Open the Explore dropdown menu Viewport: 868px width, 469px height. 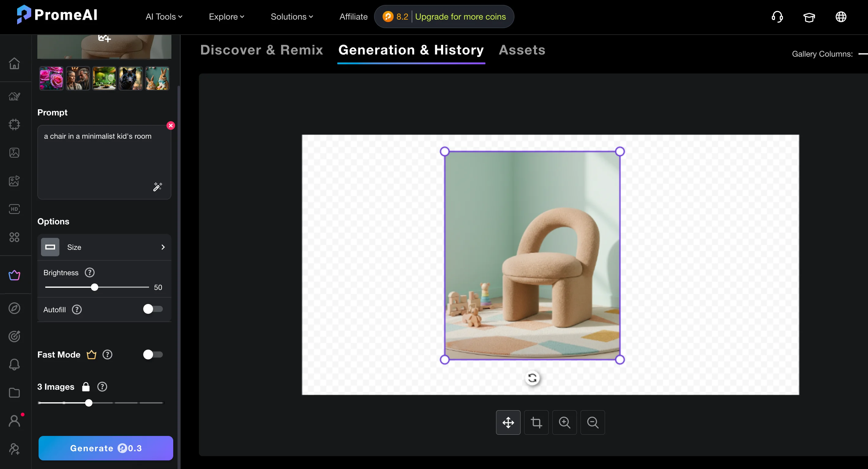click(x=226, y=17)
